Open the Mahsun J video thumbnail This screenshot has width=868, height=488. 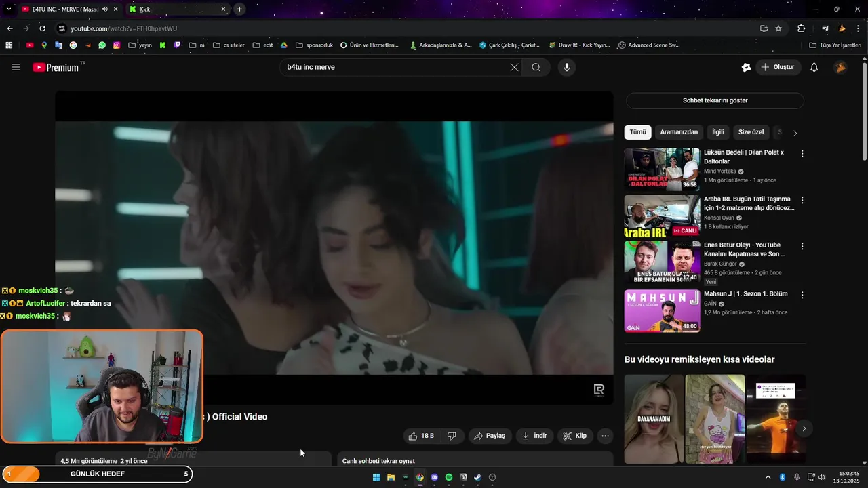point(662,311)
